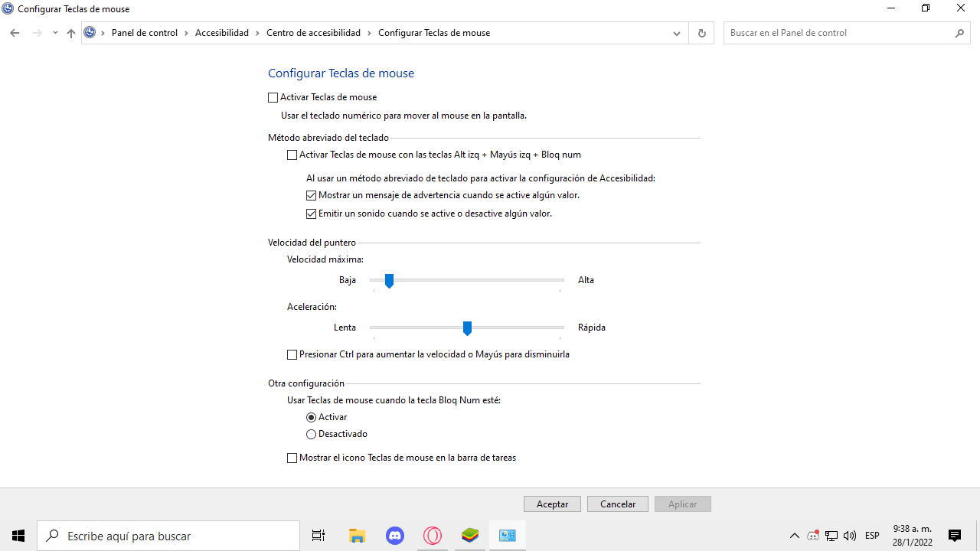The width and height of the screenshot is (980, 551).
Task: Select the Desactivado radio button
Action: point(311,434)
